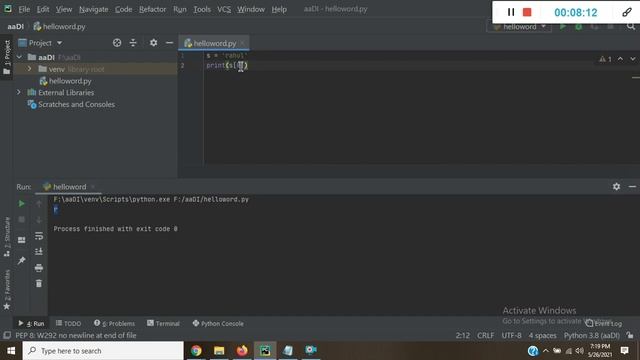Expand the venv folder
This screenshot has width=640, height=360.
coord(29,69)
